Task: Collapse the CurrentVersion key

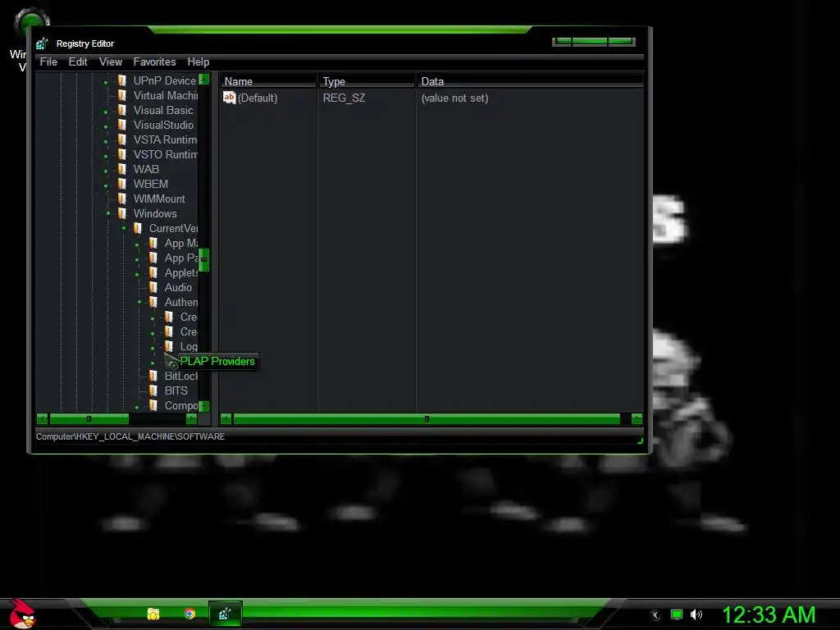Action: pyautogui.click(x=124, y=228)
